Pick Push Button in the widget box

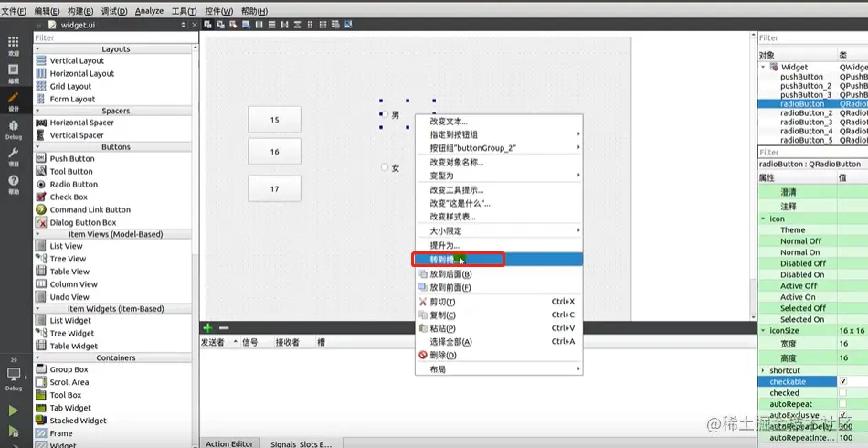pyautogui.click(x=72, y=158)
